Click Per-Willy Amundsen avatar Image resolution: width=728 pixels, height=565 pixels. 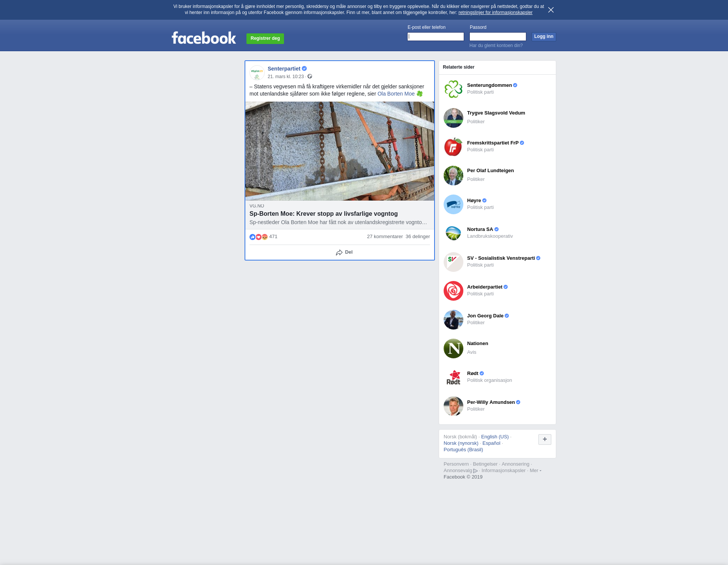tap(453, 406)
